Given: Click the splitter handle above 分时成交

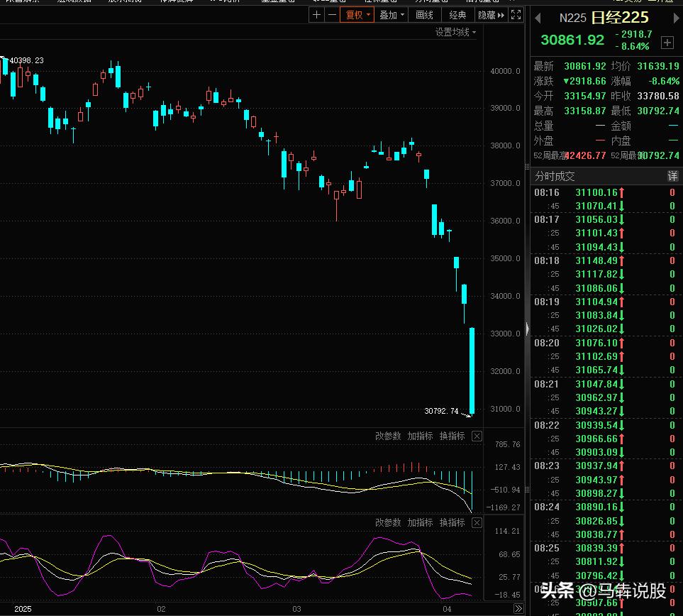Looking at the screenshot, I should tap(527, 167).
